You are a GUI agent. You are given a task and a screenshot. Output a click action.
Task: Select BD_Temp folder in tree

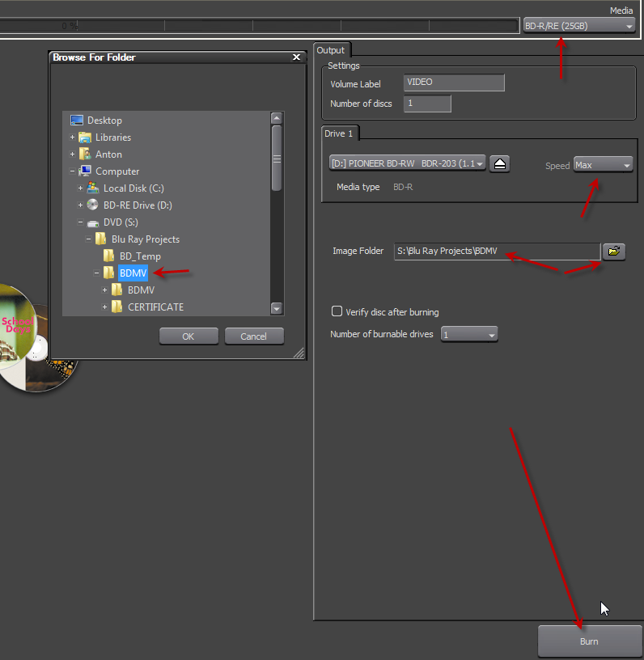point(140,256)
